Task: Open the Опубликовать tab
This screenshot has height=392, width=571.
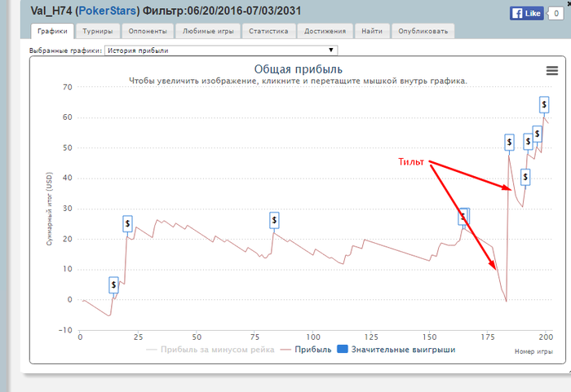Action: tap(423, 31)
